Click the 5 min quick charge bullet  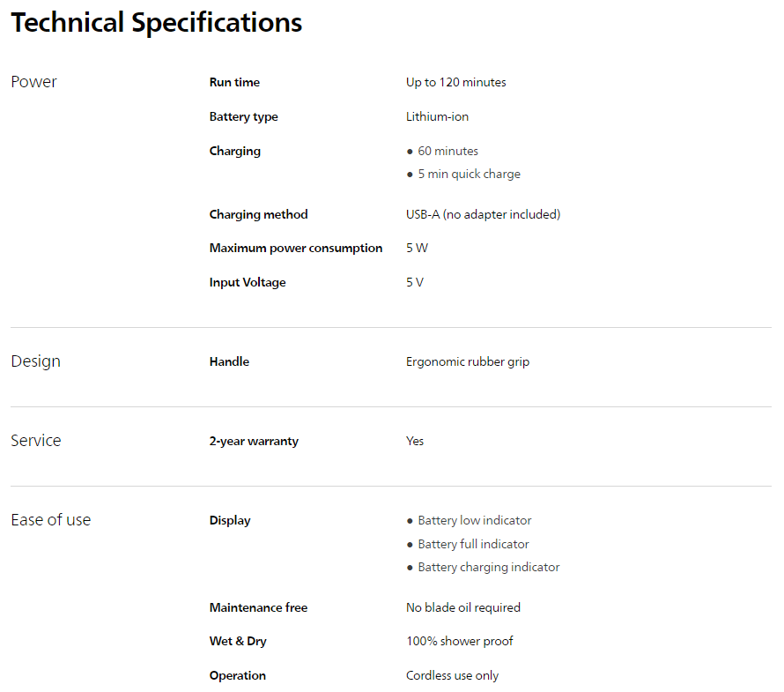coord(469,175)
